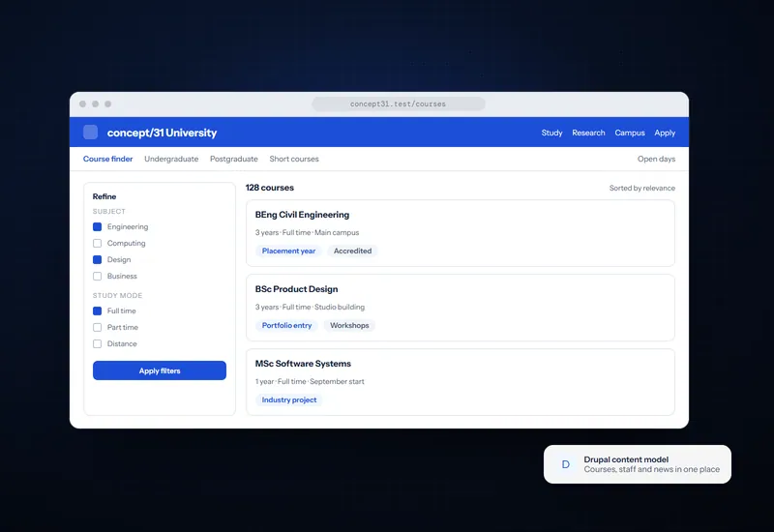Click the Portfolio entry tag
This screenshot has height=532, width=774.
point(286,326)
